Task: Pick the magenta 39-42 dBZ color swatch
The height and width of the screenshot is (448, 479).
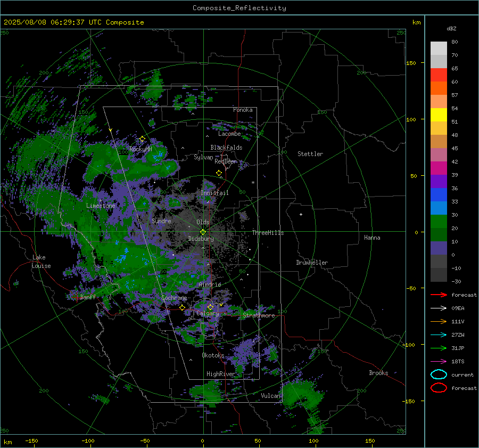Action: point(439,168)
